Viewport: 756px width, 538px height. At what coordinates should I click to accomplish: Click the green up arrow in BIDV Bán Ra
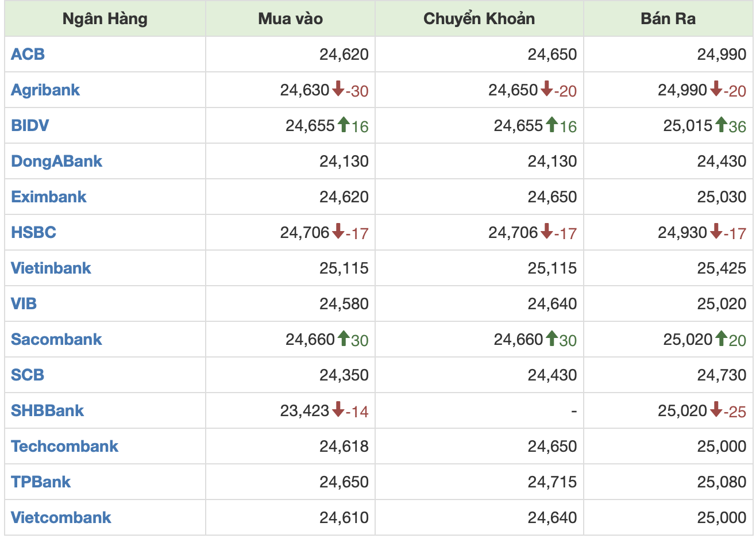[x=721, y=124]
